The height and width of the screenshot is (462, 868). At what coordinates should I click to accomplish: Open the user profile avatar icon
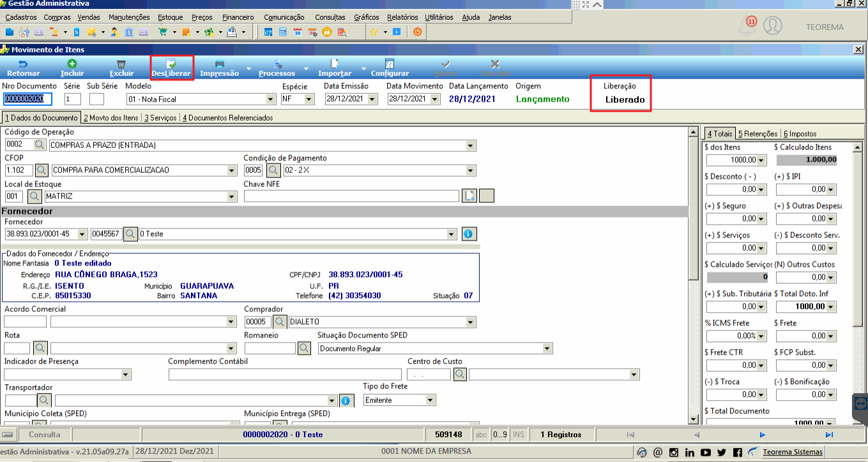click(772, 26)
